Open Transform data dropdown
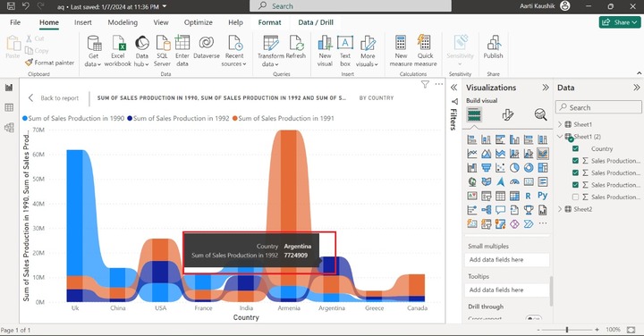Viewport: 644px width, 336px height. (271, 51)
